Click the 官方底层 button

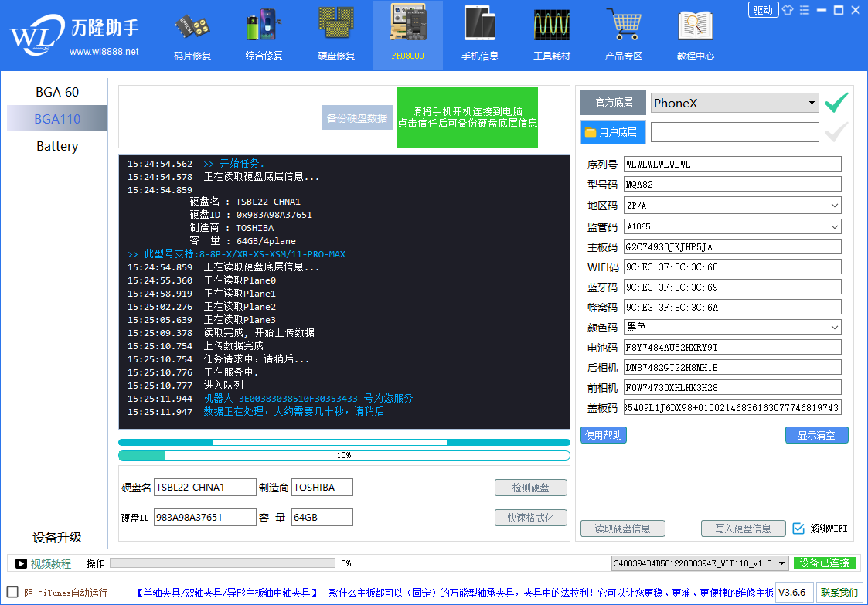click(614, 103)
